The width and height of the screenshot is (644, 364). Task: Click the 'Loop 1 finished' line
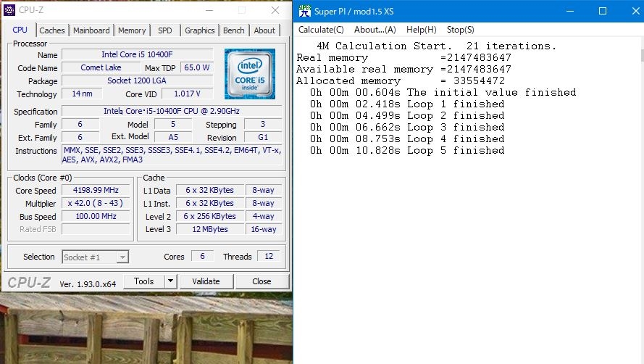407,104
